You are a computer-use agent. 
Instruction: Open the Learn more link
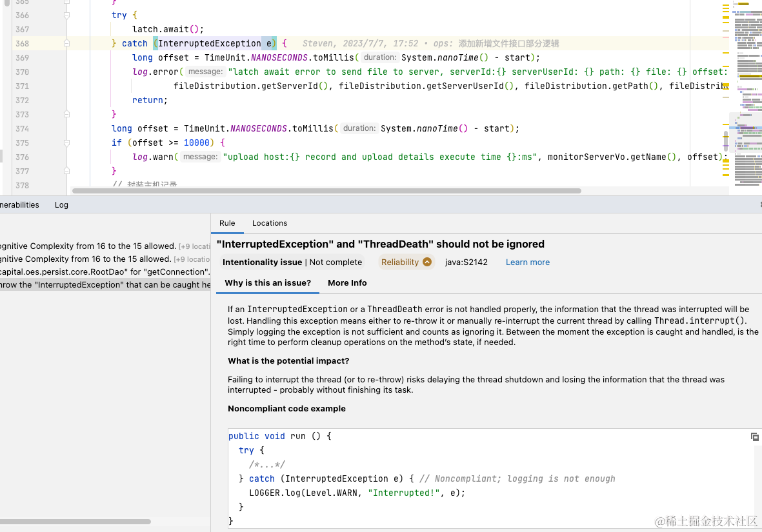click(528, 262)
